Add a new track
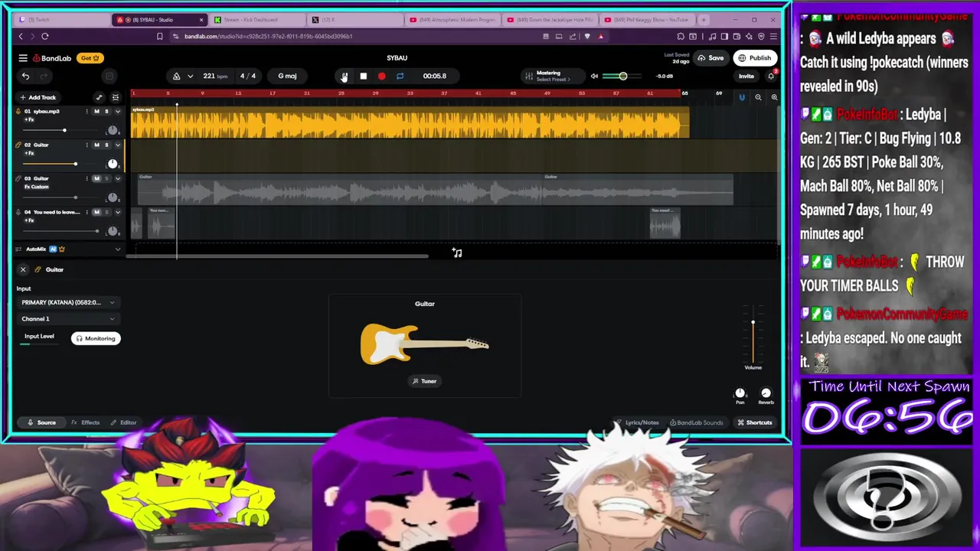Screen dimensions: 980x551 [38, 97]
